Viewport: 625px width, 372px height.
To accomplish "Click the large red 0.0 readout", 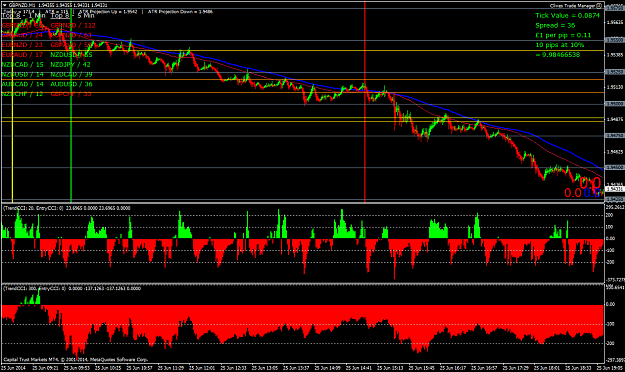I will (x=590, y=183).
